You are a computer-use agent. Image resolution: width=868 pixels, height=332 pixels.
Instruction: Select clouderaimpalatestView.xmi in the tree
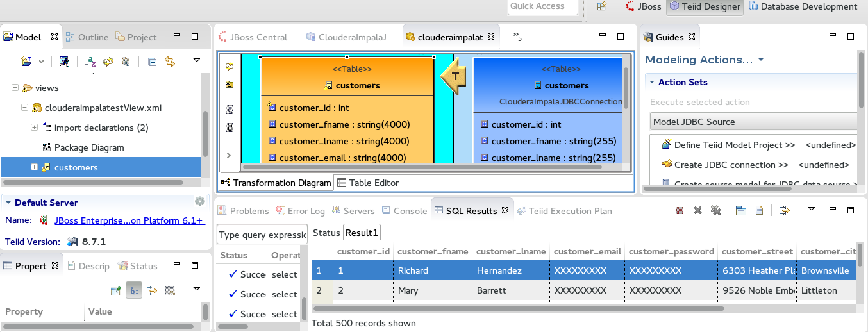point(103,108)
